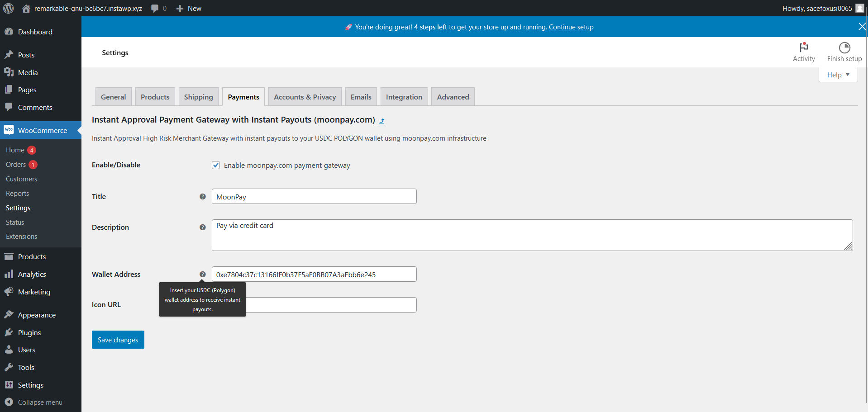
Task: Click Save changes button
Action: 118,340
